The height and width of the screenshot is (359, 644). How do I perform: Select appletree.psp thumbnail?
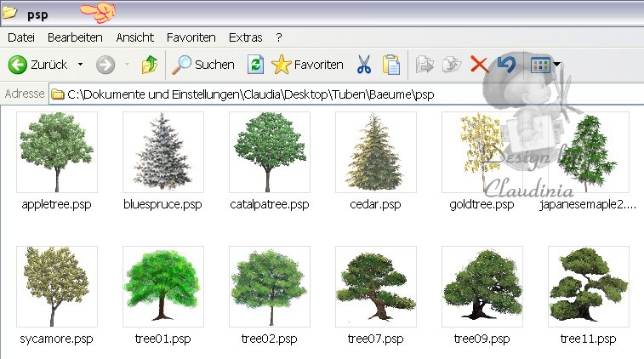point(57,152)
